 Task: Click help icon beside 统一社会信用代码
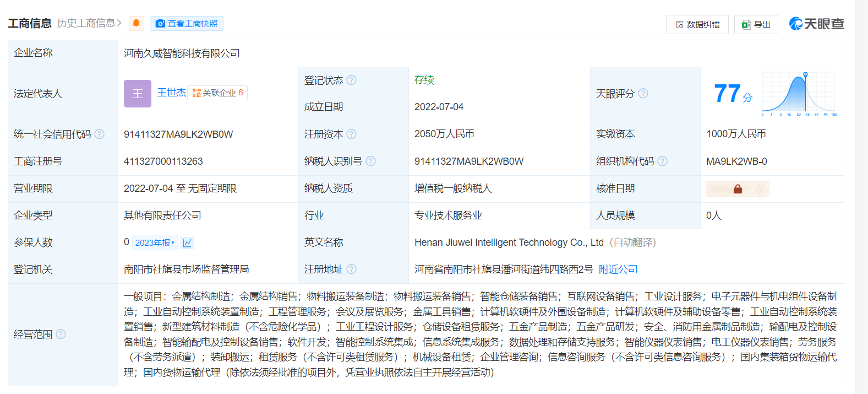[99, 134]
